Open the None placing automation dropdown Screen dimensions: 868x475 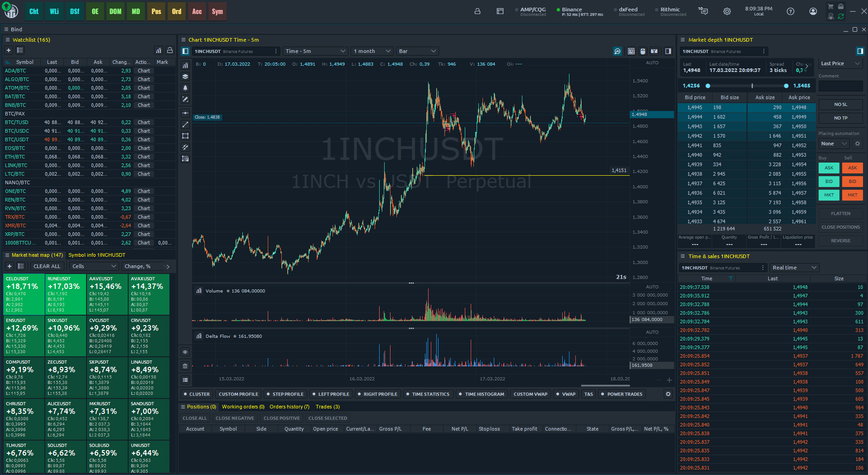(834, 144)
